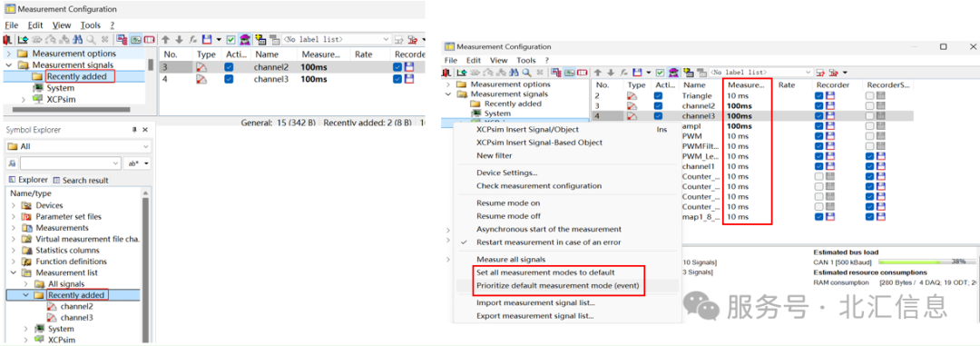
Task: Open the Tools menu in left window
Action: 91,25
